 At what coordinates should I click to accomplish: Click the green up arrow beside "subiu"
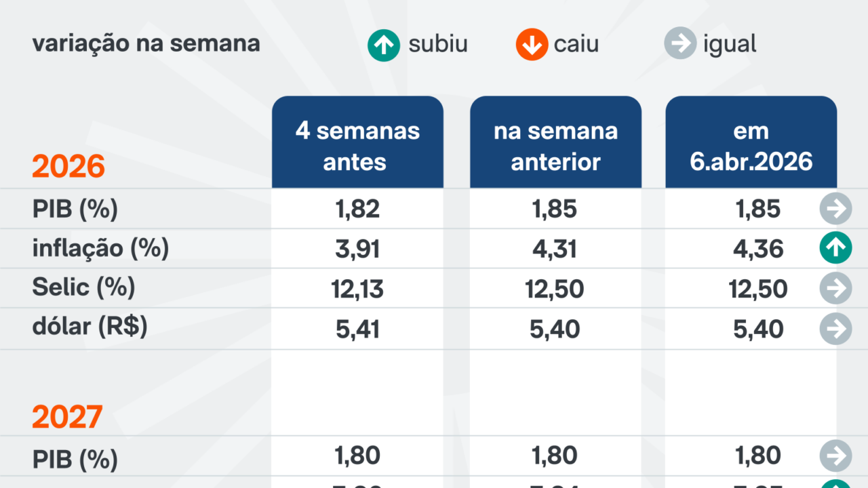[384, 45]
